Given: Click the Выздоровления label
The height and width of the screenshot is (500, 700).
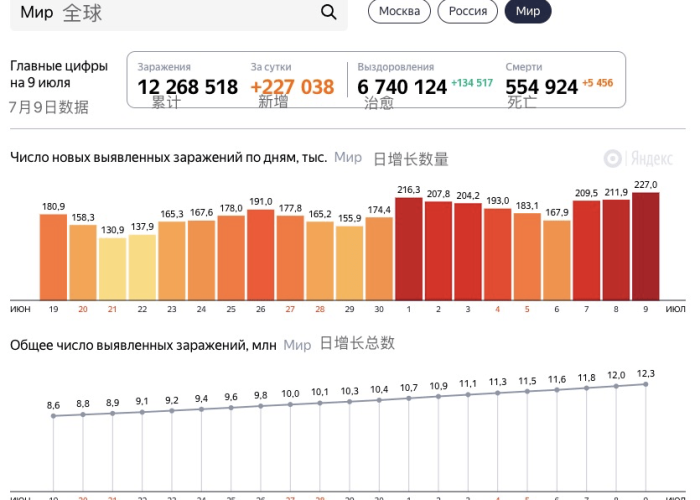Looking at the screenshot, I should [396, 67].
